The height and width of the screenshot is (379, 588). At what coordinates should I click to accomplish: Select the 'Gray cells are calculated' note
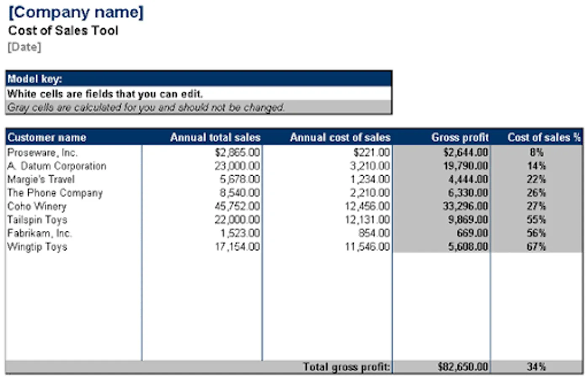199,107
